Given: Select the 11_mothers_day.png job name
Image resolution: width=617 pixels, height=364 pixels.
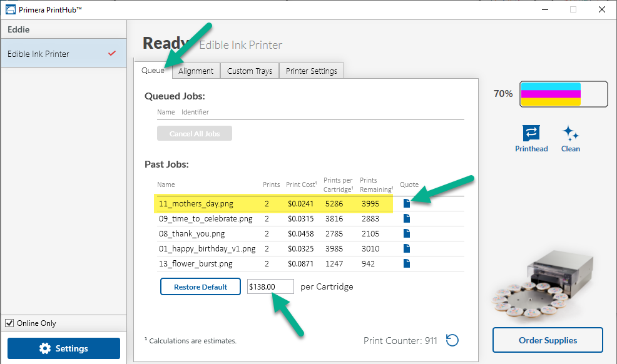Looking at the screenshot, I should (196, 204).
